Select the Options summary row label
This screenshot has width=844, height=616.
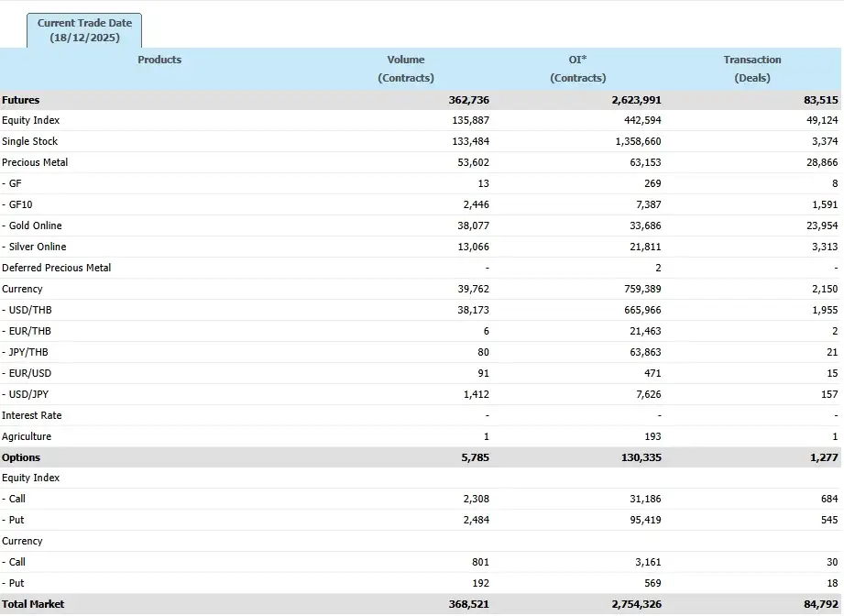[21, 458]
